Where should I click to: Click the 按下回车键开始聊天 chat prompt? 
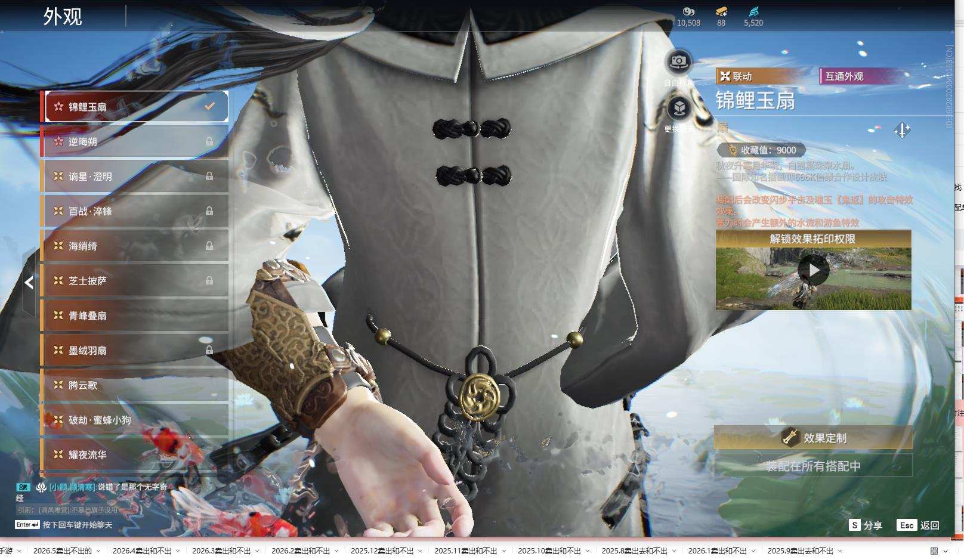click(x=78, y=525)
